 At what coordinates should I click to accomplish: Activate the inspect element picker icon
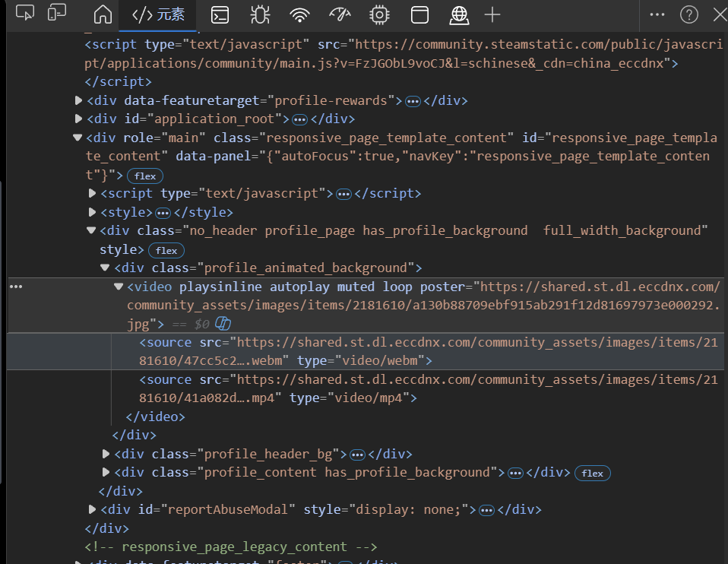(x=24, y=13)
